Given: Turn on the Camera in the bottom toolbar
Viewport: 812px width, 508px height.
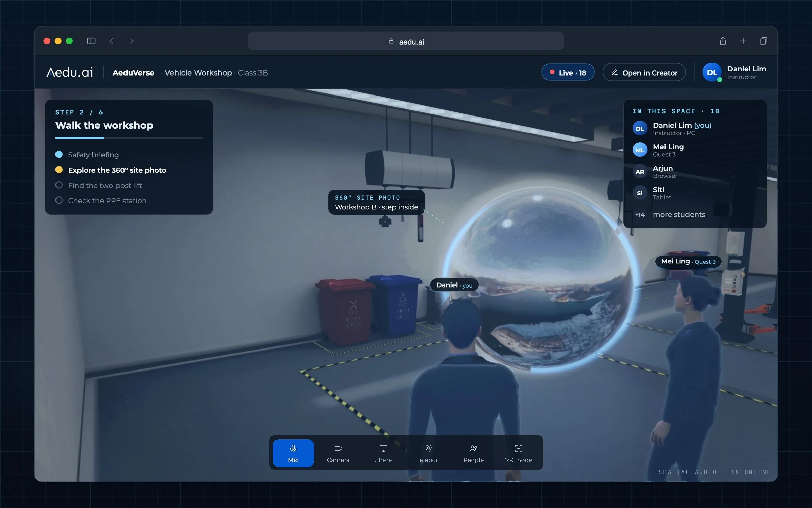Looking at the screenshot, I should pos(338,453).
